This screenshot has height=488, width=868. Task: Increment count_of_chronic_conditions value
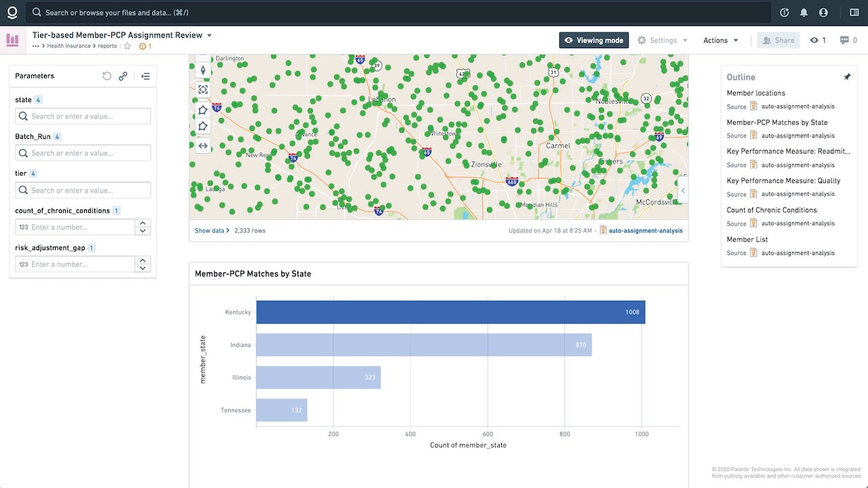(142, 223)
